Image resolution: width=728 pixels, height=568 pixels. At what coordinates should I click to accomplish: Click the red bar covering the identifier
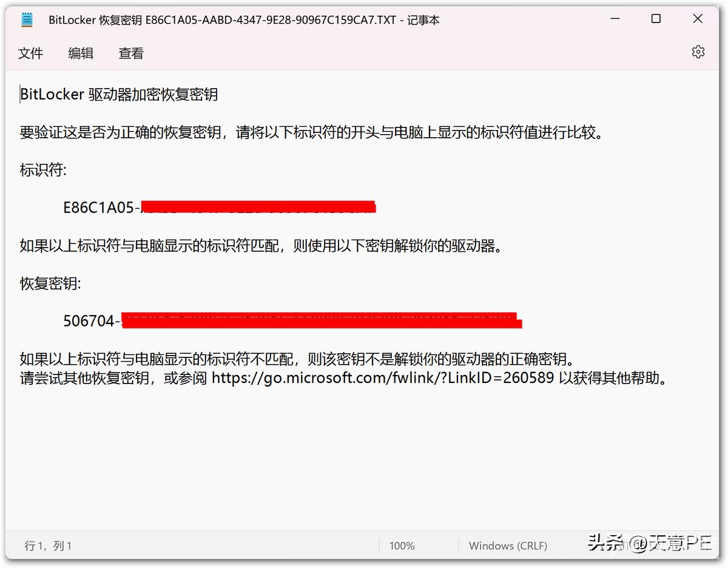(258, 207)
